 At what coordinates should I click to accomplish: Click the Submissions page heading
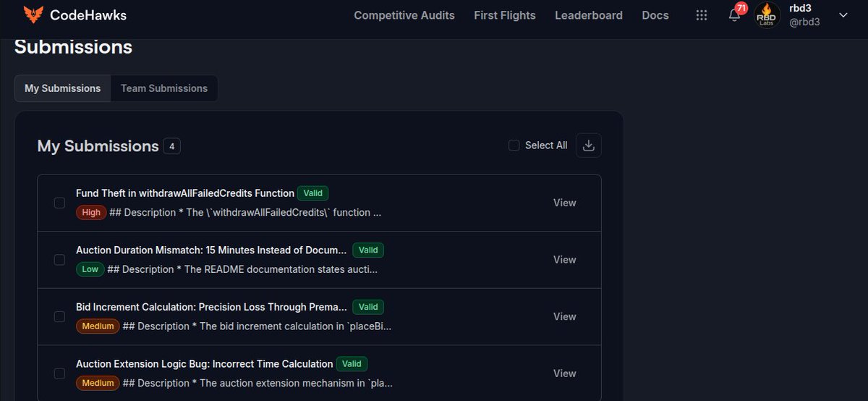coord(73,47)
